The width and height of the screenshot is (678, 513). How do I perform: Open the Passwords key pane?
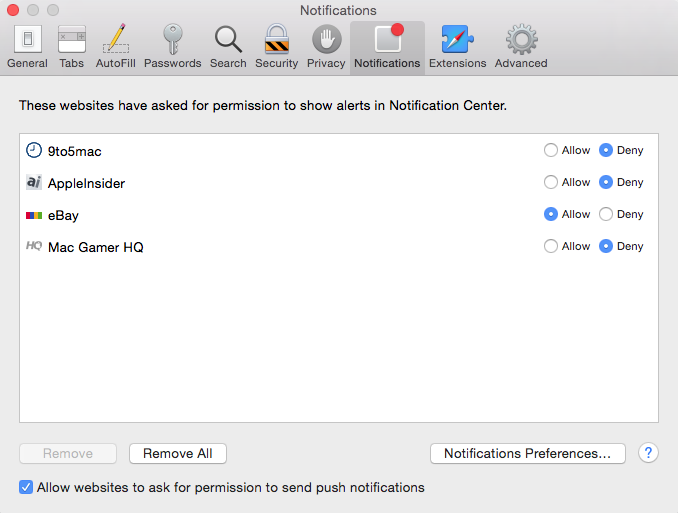[x=173, y=47]
